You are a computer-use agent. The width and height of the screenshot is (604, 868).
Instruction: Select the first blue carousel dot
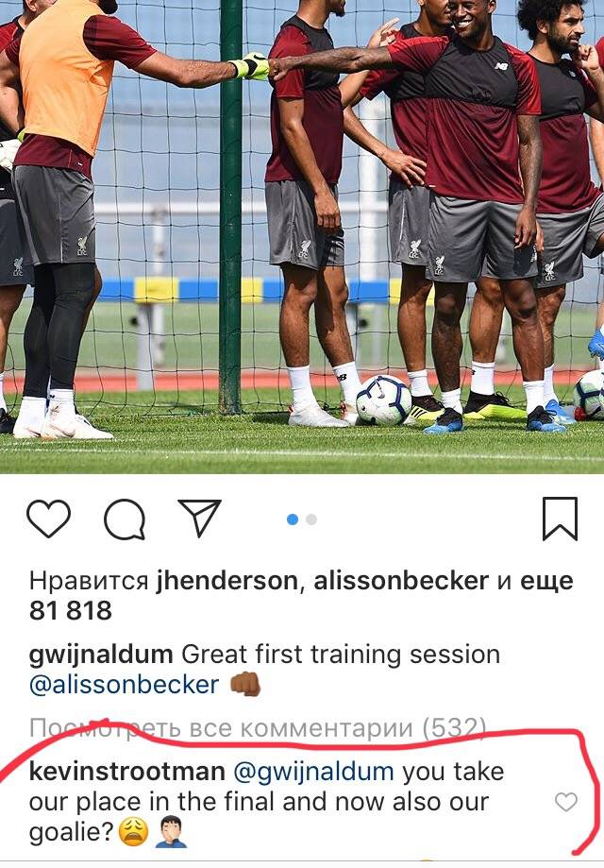coord(293,519)
